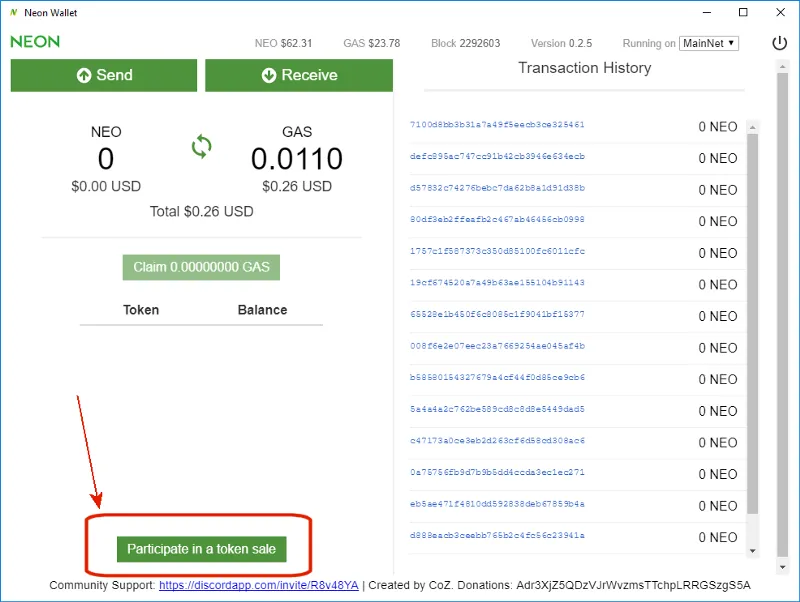Open transaction starting with 0a75756fb9d7
Viewport: 800px width, 602px height.
pyautogui.click(x=497, y=472)
